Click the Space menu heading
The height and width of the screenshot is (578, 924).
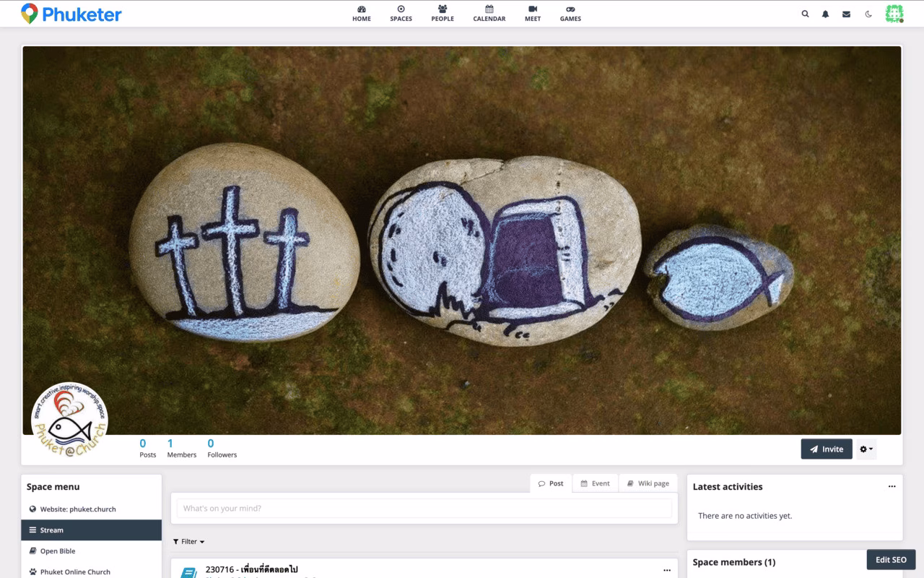(x=53, y=487)
